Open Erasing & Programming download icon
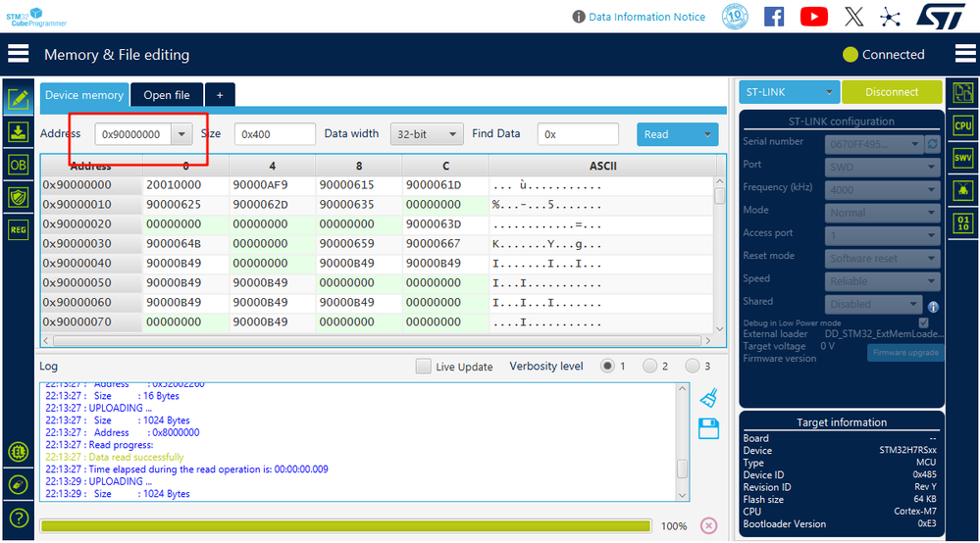The width and height of the screenshot is (980, 543). click(18, 131)
